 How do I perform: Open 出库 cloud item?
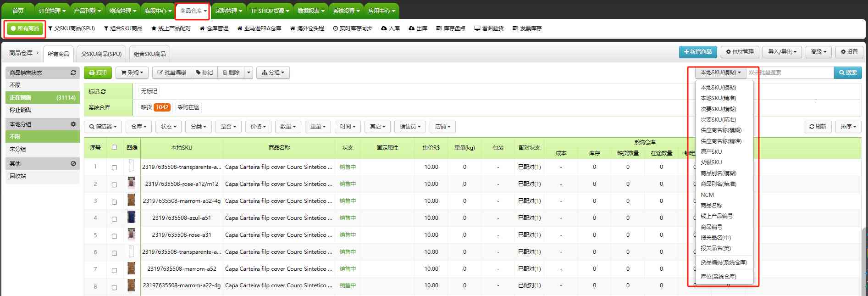coord(418,28)
